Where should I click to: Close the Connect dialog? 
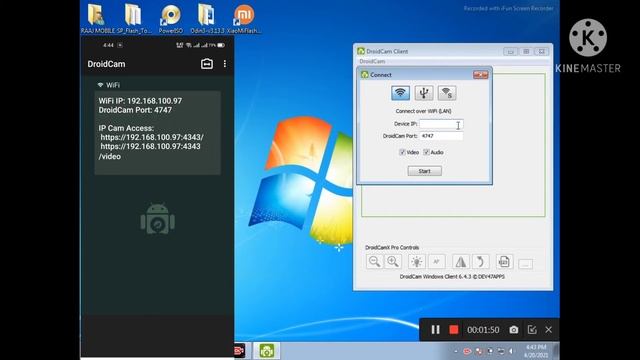point(481,75)
